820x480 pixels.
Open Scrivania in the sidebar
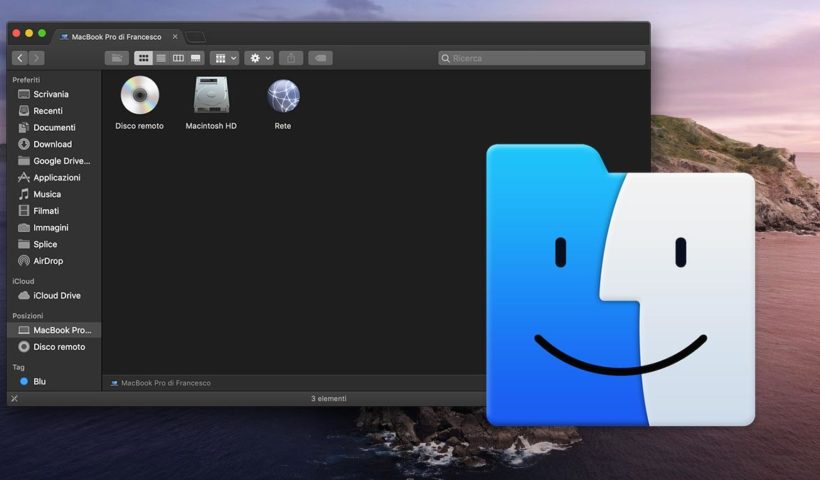click(51, 94)
